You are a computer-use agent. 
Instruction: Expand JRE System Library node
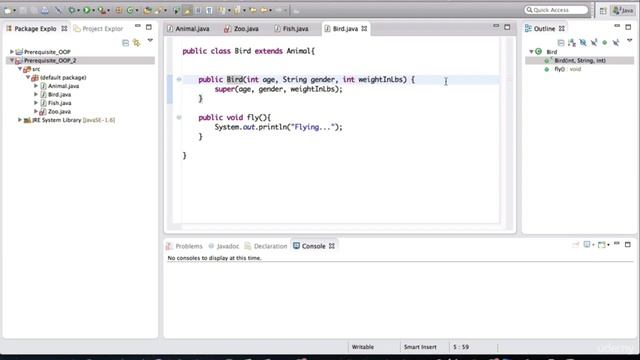[20, 120]
